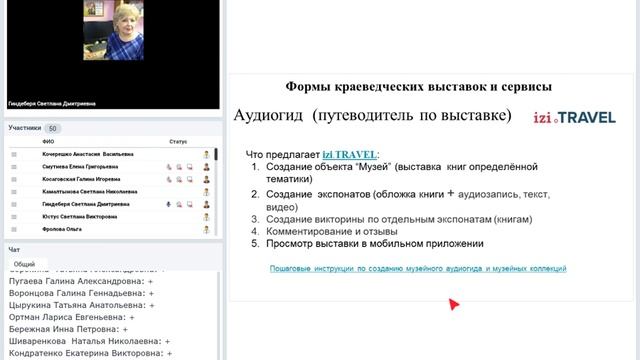
Task: Toggle camera status of Смутнева Елена Григорьевна
Action: click(x=179, y=167)
